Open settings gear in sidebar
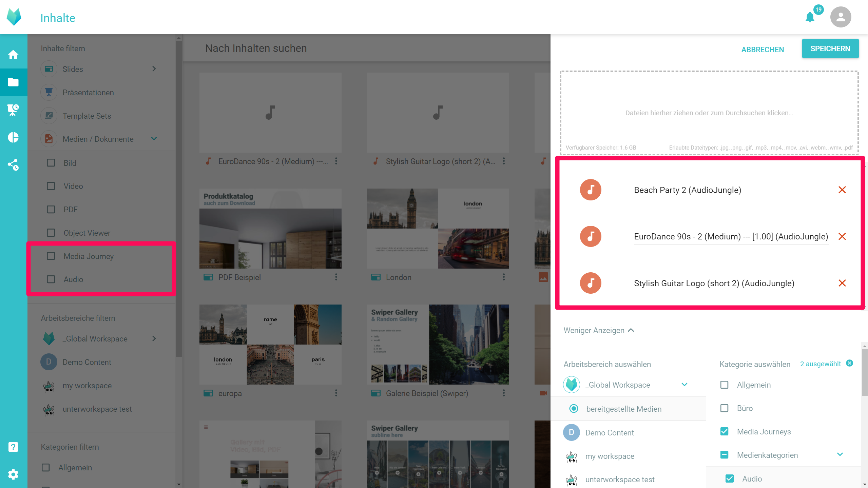Image resolution: width=868 pixels, height=488 pixels. 13,474
